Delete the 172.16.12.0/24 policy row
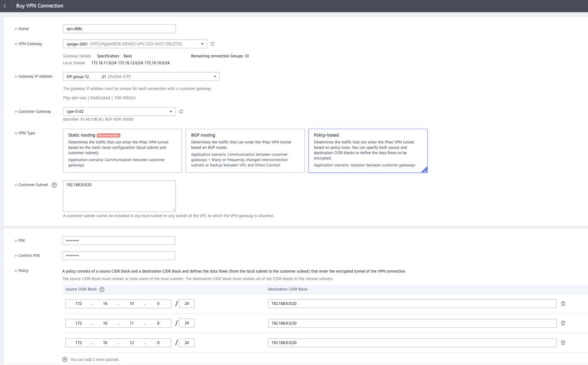This screenshot has width=588, height=365. point(563,343)
